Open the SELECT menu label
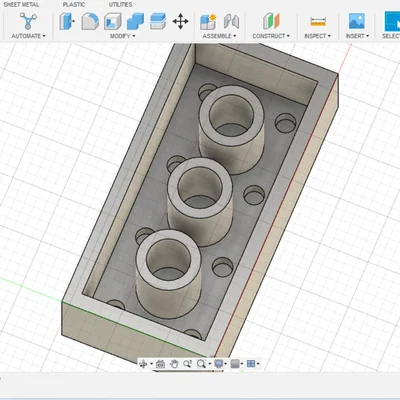The width and height of the screenshot is (400, 400). [x=391, y=36]
